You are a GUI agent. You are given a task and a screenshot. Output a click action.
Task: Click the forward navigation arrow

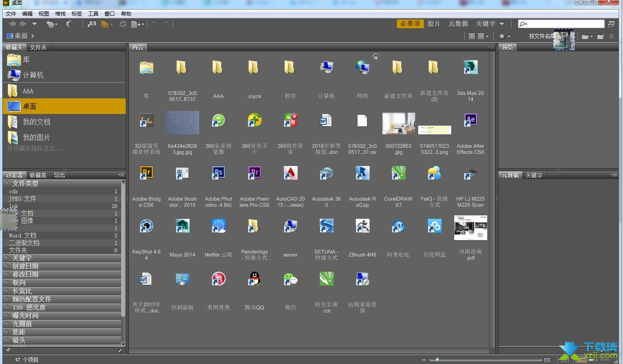click(23, 24)
